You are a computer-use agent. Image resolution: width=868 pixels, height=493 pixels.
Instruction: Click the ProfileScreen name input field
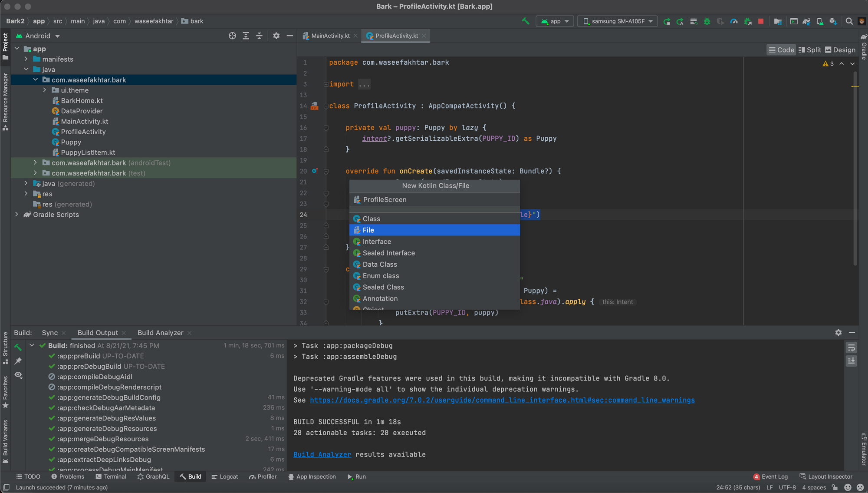[x=434, y=200]
